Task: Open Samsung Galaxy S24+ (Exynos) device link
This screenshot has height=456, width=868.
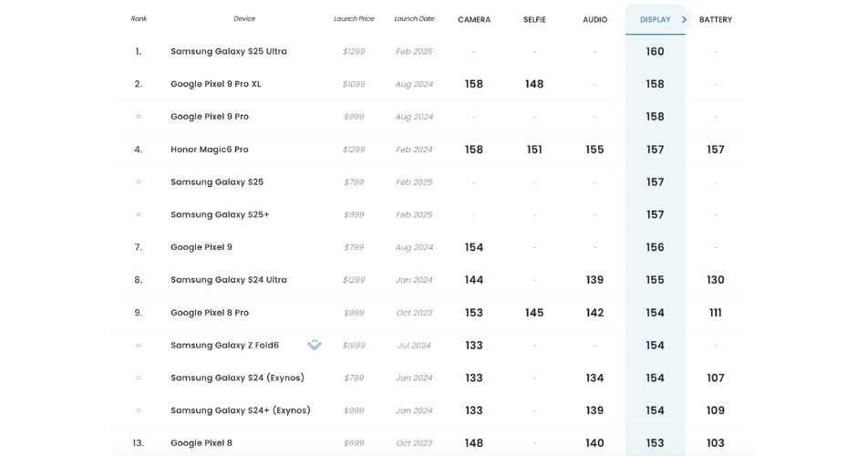Action: 241,410
